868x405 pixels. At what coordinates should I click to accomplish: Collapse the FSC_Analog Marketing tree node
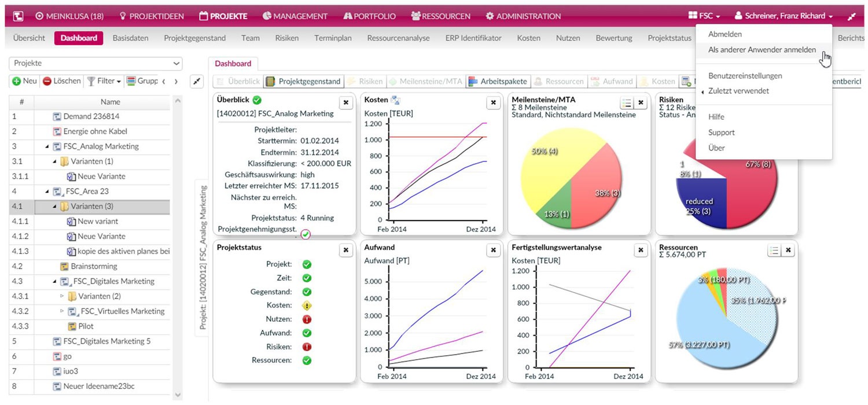(47, 146)
